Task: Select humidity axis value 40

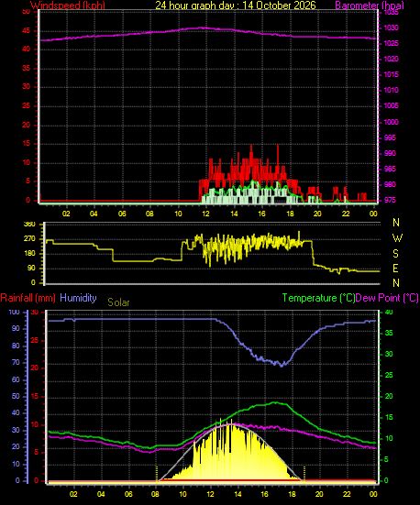Action: [16, 412]
